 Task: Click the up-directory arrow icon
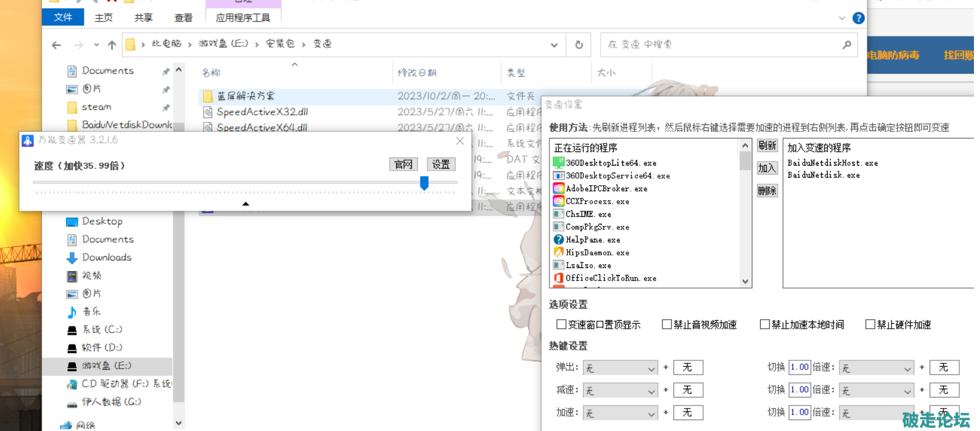(x=112, y=45)
